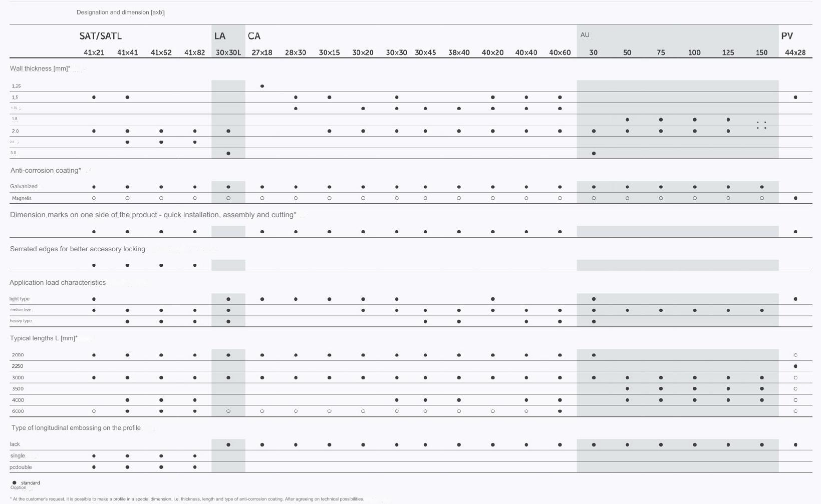The image size is (821, 504).
Task: Click the 27×18 dot in the 1,25 thickness row
Action: tap(262, 86)
